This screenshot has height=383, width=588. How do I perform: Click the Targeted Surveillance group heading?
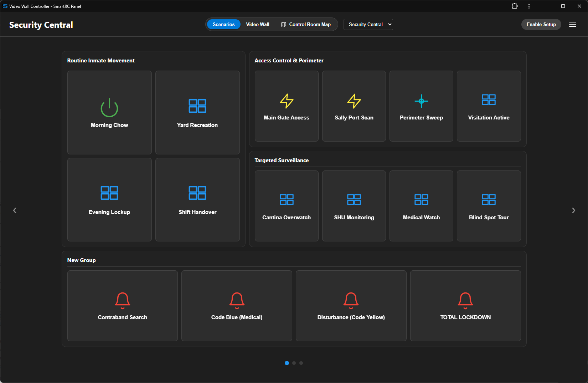(x=282, y=160)
